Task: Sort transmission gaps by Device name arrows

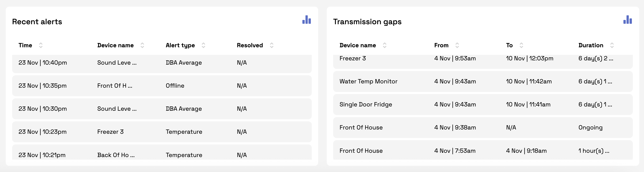Action: [x=385, y=45]
